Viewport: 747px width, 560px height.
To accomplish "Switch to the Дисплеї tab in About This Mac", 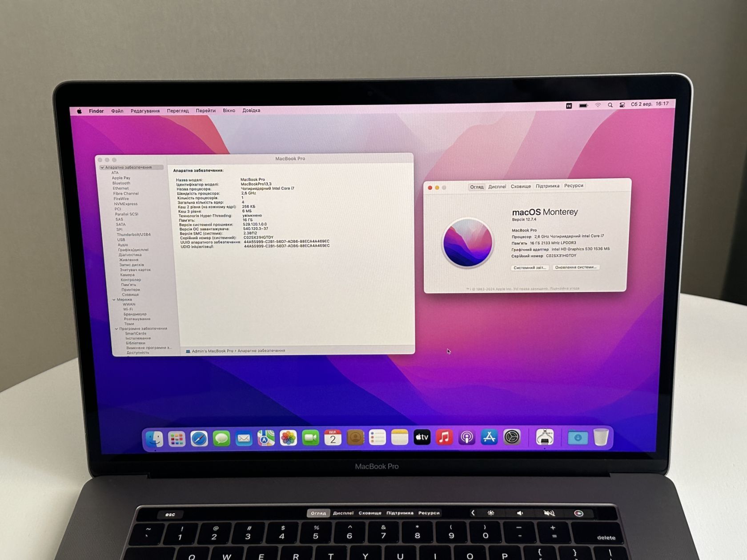I will point(497,187).
